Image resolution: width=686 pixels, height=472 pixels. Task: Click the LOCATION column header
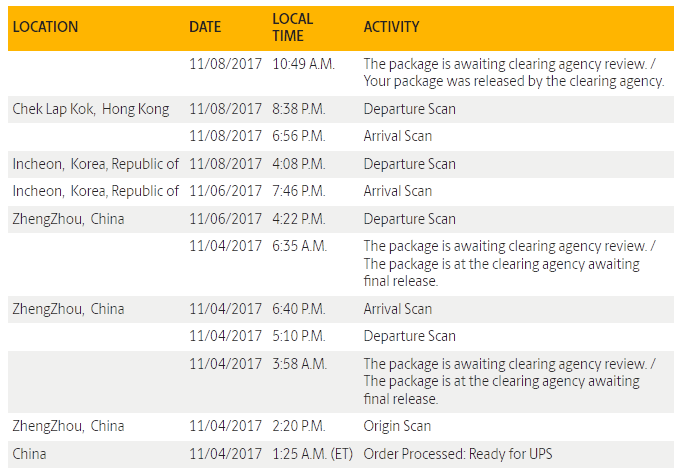(45, 27)
